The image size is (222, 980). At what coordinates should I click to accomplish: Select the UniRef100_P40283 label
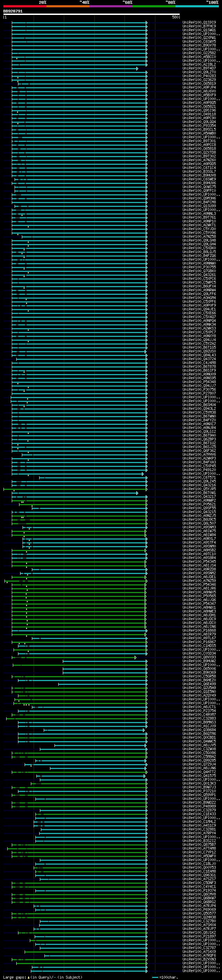199,76
